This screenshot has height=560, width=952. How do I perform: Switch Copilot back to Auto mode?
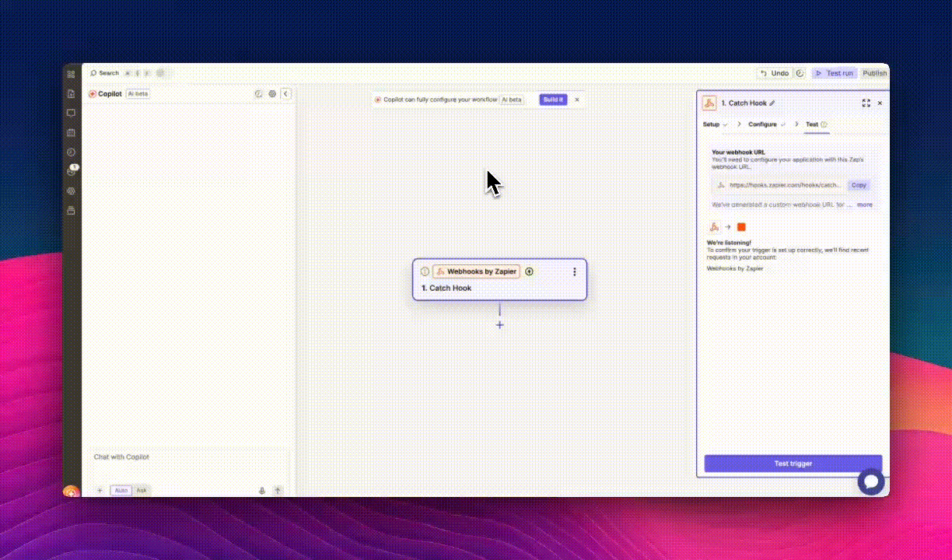[121, 490]
